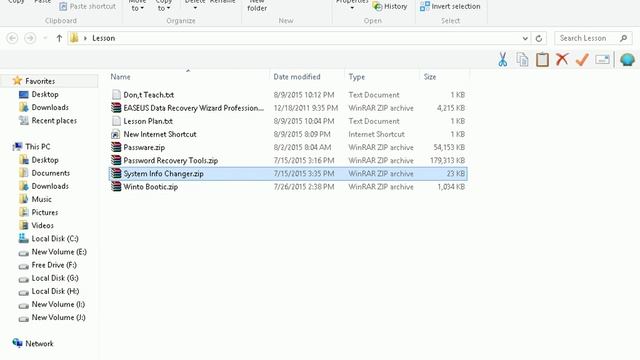Open History in the ribbon
640x360 pixels.
pyautogui.click(x=390, y=6)
